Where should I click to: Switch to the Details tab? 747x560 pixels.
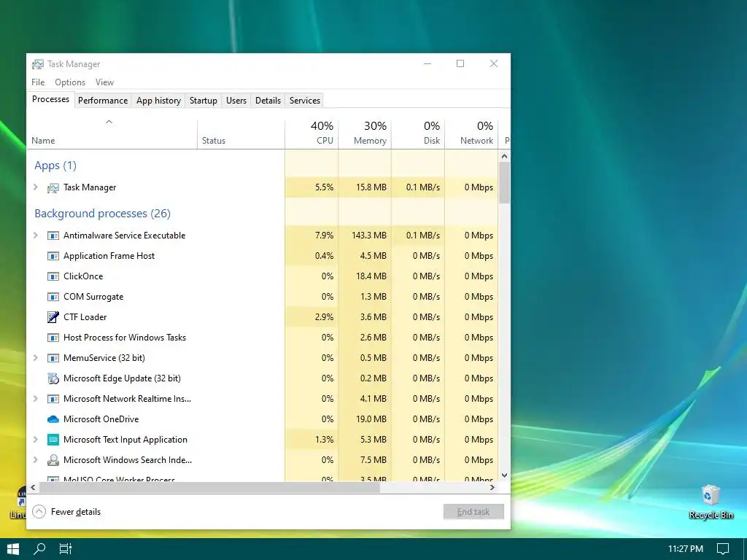pyautogui.click(x=268, y=101)
